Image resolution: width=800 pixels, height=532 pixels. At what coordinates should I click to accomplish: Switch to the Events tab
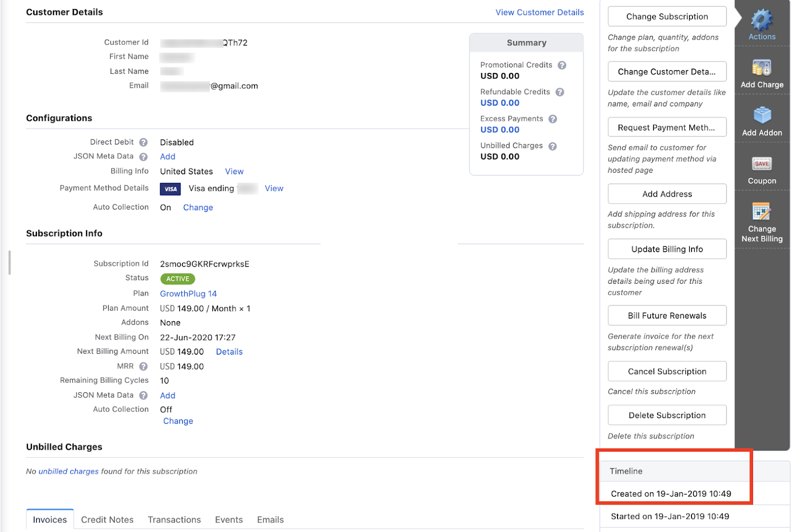pyautogui.click(x=228, y=520)
